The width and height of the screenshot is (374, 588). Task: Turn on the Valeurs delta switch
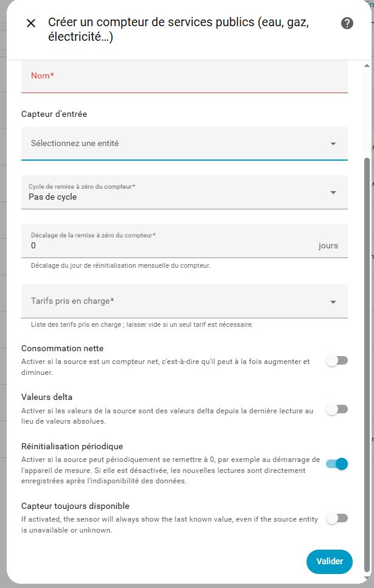tap(337, 409)
